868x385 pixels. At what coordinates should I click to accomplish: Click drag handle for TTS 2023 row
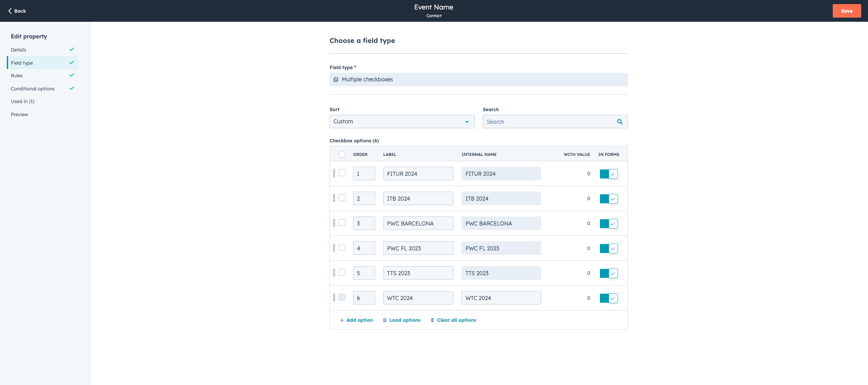334,272
